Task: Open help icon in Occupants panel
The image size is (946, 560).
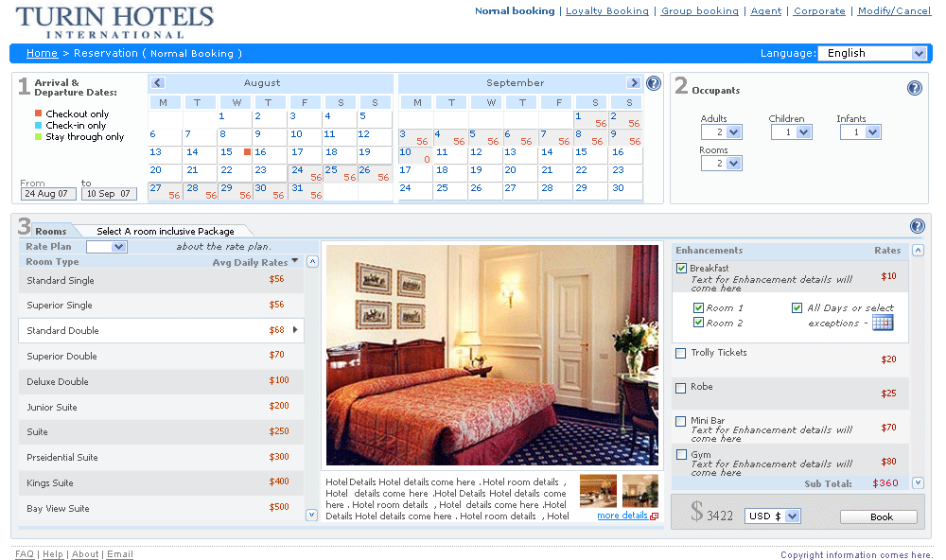Action: (x=915, y=88)
